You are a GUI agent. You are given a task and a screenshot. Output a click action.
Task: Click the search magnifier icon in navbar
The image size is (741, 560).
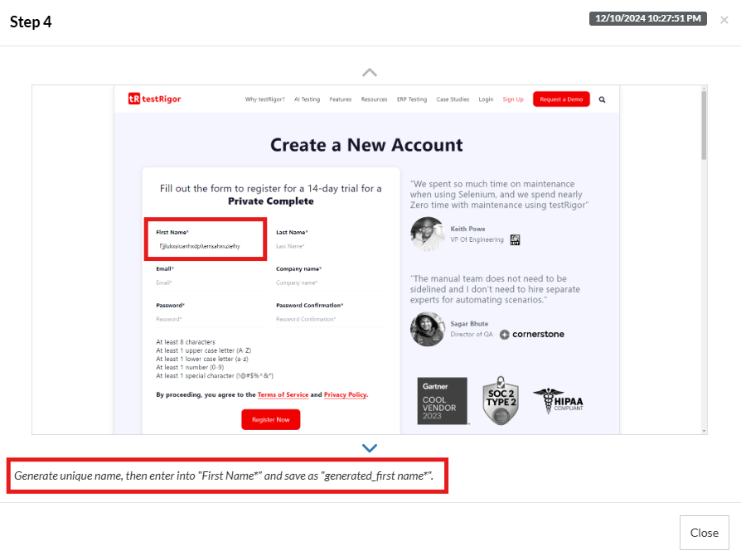pyautogui.click(x=602, y=99)
